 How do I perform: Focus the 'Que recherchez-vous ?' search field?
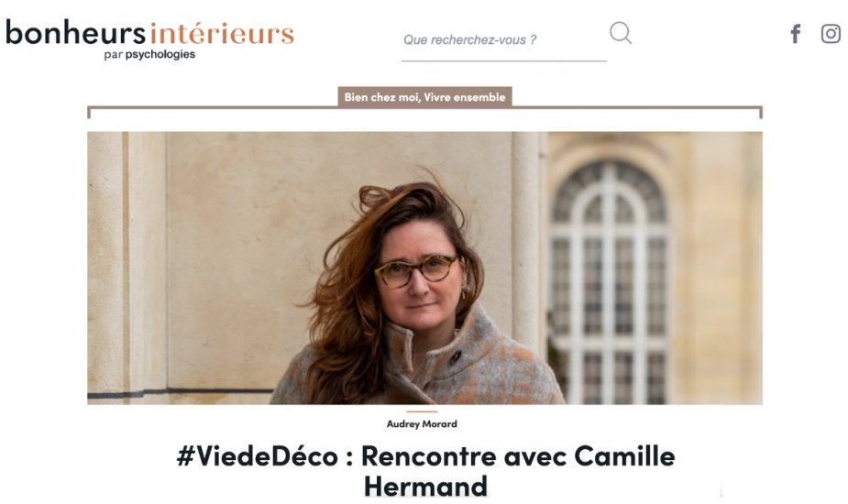coord(503,40)
